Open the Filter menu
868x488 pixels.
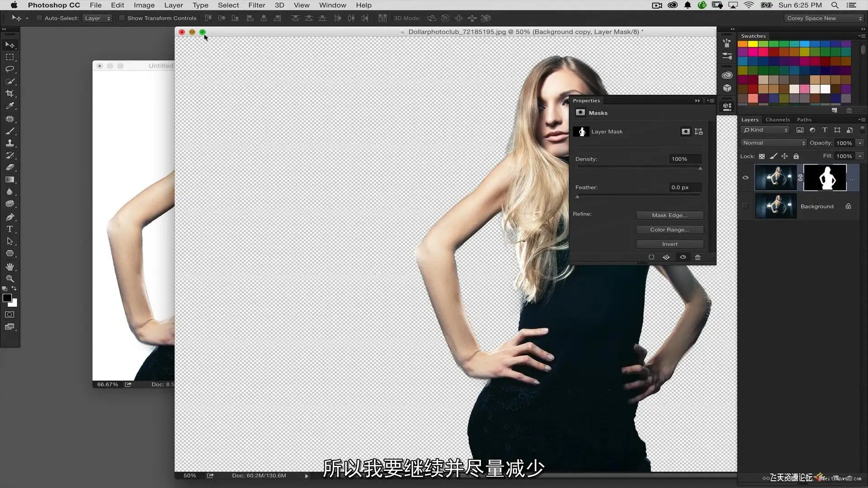(256, 5)
